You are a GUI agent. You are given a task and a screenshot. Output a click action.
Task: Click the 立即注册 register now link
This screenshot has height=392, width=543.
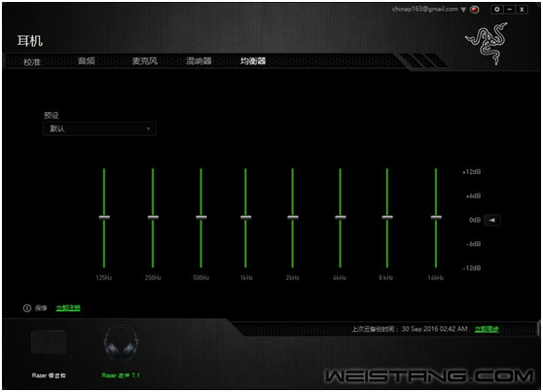click(68, 307)
